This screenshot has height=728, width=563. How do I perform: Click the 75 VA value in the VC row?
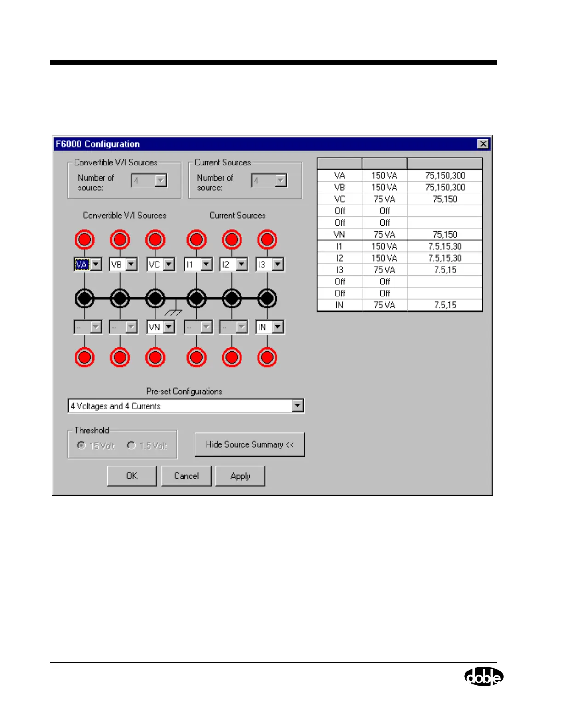pyautogui.click(x=385, y=199)
